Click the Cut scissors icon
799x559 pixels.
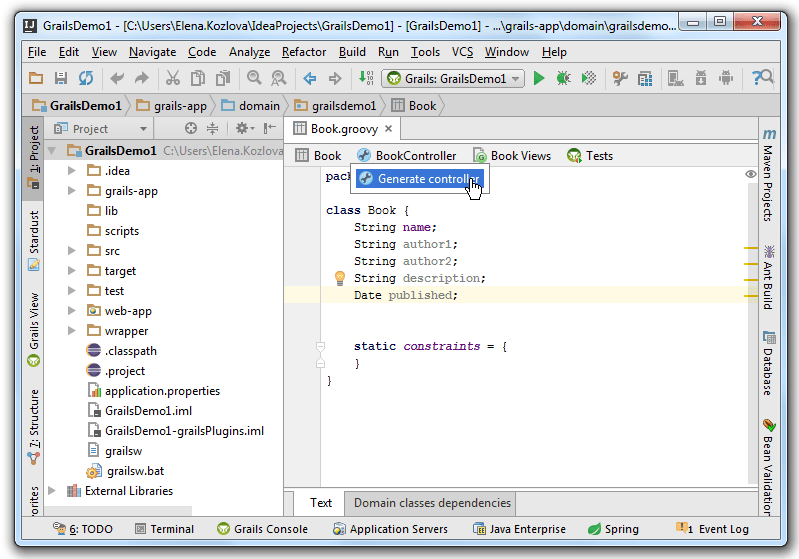coord(172,78)
